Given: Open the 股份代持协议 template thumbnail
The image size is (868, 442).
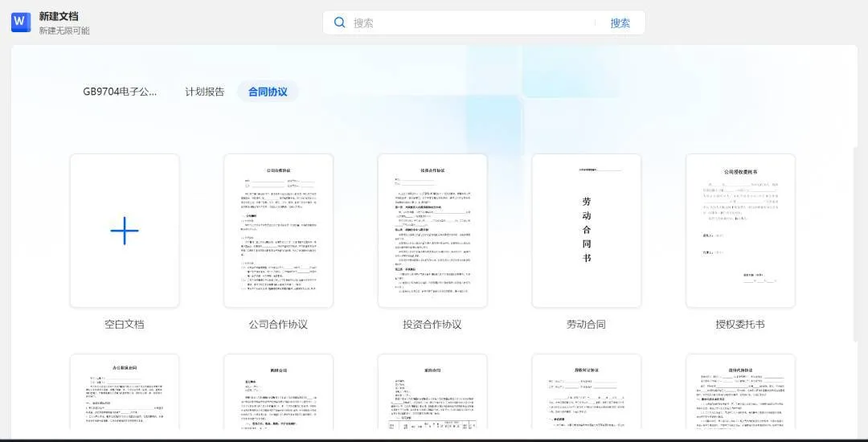Looking at the screenshot, I should (x=740, y=392).
